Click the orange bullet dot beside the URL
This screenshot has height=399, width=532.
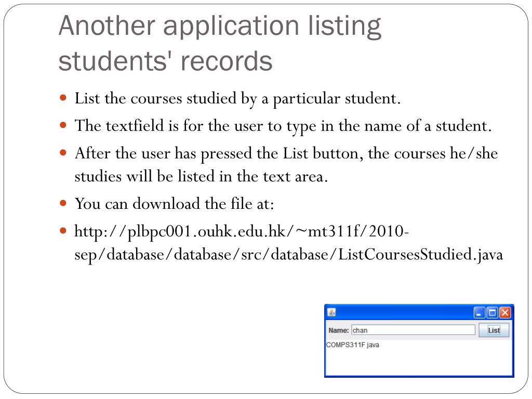pos(63,231)
